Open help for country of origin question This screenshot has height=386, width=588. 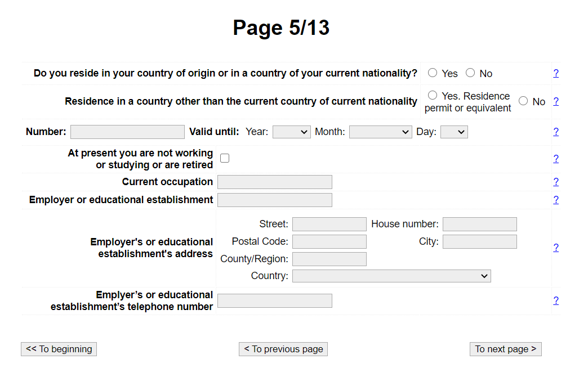556,74
